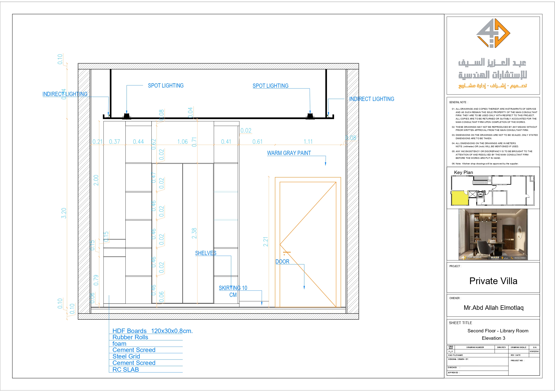Click the 'WARM GRAY PAINT' callout text
This screenshot has width=555, height=392.
coord(289,153)
